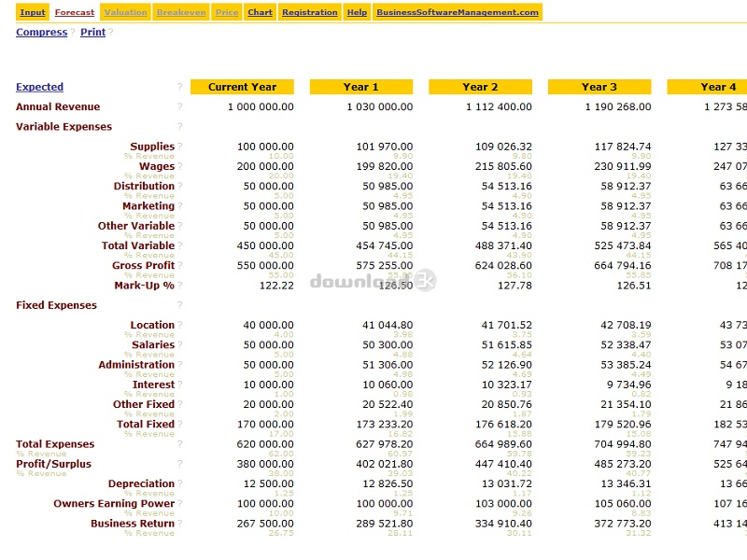Click help icon beside Depreciation
Image resolution: width=747 pixels, height=560 pixels.
180,483
